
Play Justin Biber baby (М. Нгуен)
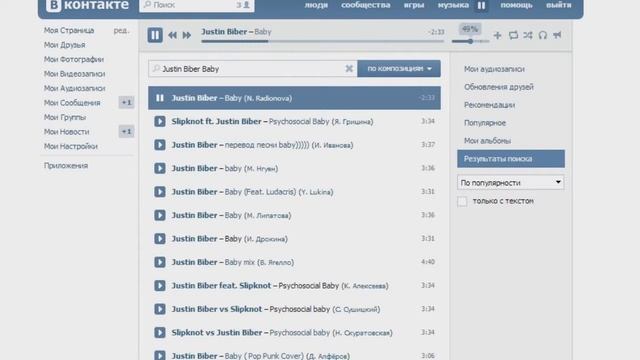(160, 168)
